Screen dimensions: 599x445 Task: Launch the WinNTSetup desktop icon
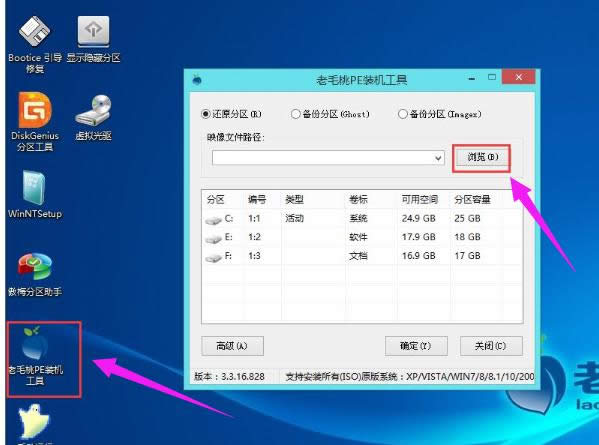34,195
